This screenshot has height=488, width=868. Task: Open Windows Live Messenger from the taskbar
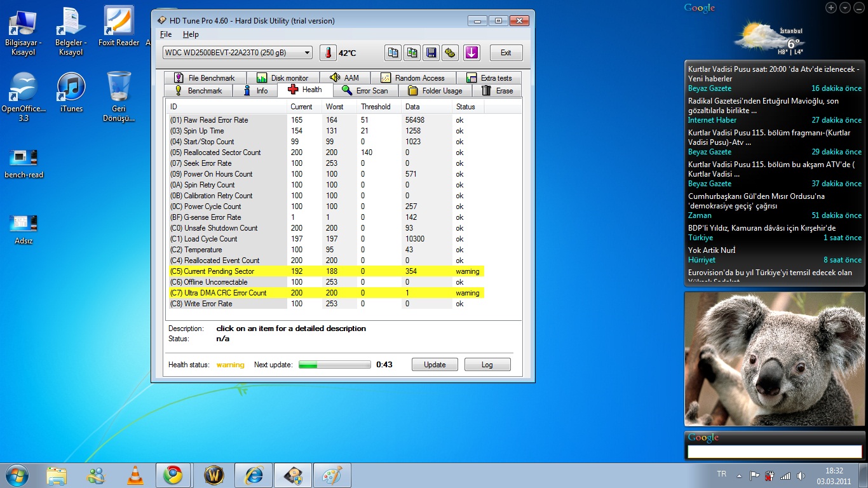click(97, 475)
